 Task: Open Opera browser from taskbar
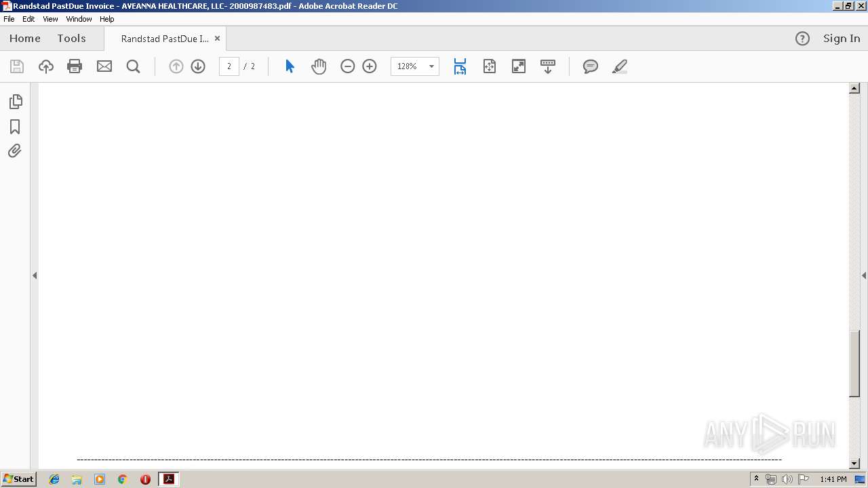(x=145, y=479)
